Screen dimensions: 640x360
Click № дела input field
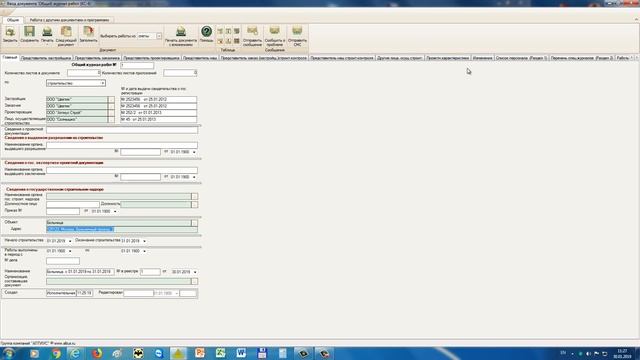pos(63,261)
